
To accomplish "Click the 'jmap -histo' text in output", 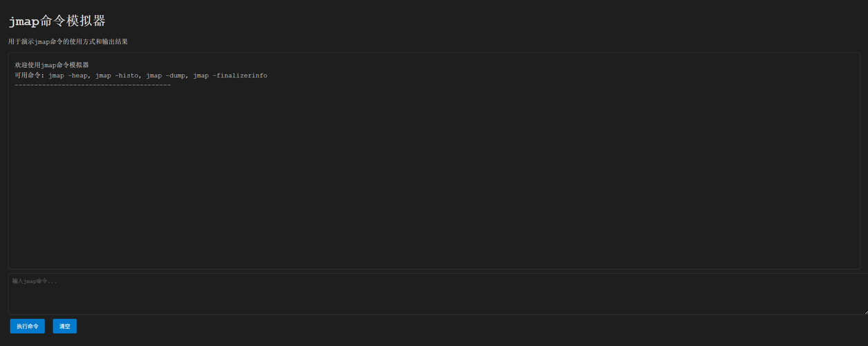I will coord(117,75).
